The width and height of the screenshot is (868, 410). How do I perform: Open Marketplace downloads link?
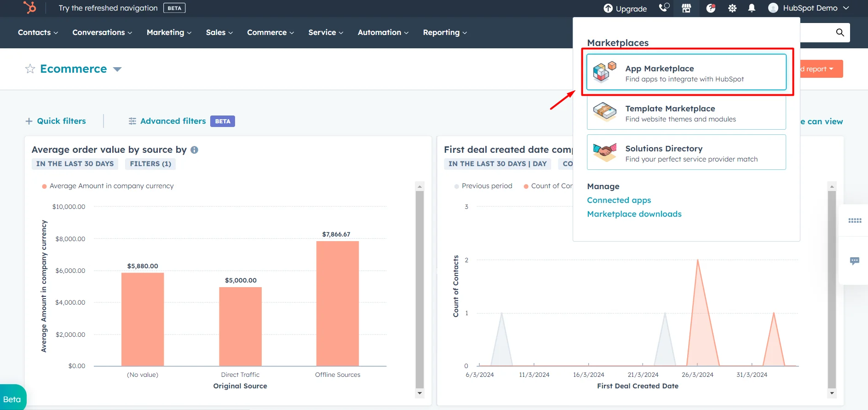coord(634,214)
